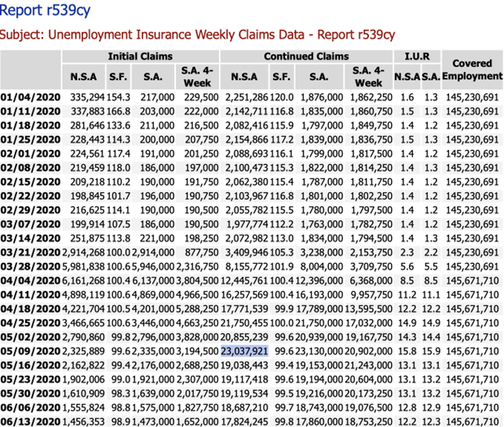Click the 6,161,268 initial claims N.S.A value
Screen dimensions: 504x427
pos(83,281)
